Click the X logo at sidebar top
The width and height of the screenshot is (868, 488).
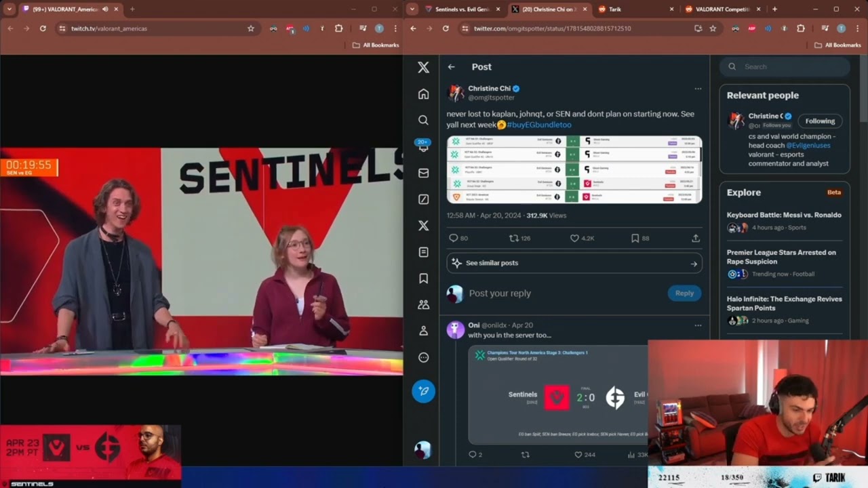point(423,67)
